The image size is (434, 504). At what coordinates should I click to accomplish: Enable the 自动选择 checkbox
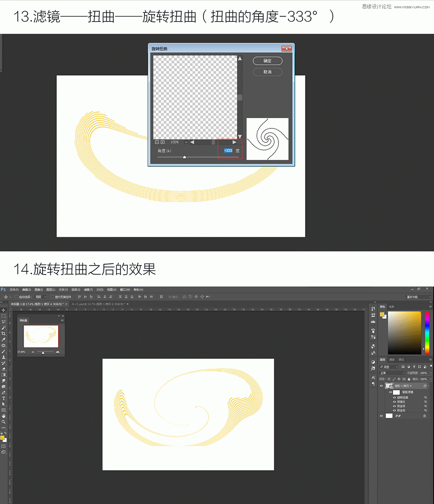(16, 297)
